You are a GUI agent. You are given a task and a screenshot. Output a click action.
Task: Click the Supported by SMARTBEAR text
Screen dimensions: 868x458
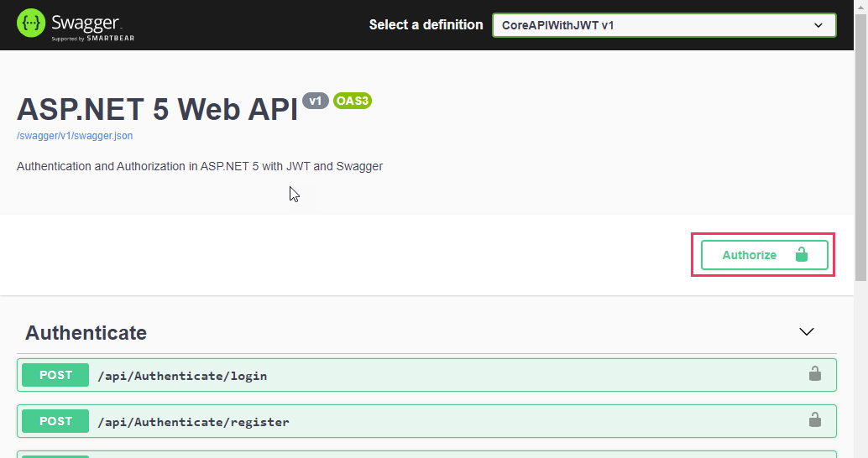point(93,39)
